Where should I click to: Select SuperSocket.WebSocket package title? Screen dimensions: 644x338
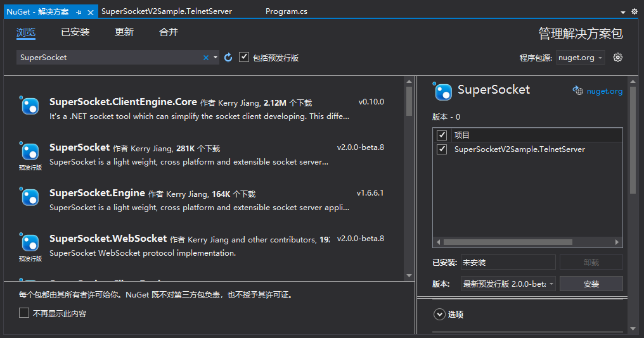pyautogui.click(x=108, y=239)
